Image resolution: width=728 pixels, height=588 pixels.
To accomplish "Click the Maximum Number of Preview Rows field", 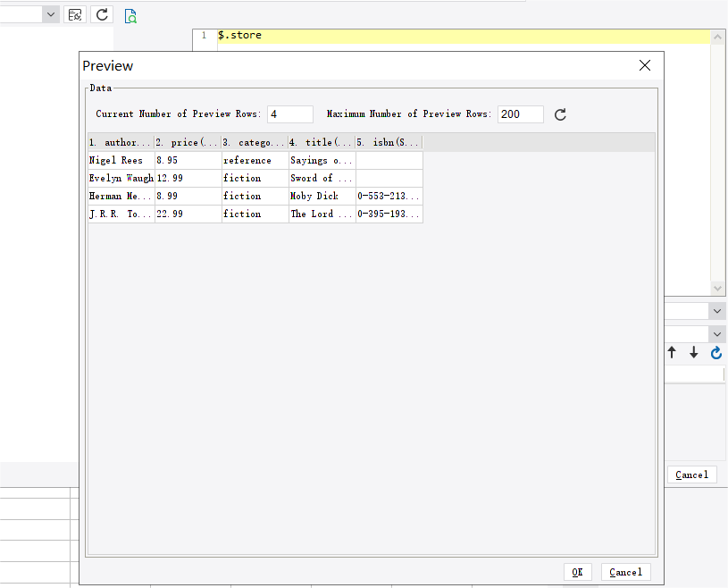I will click(x=520, y=113).
